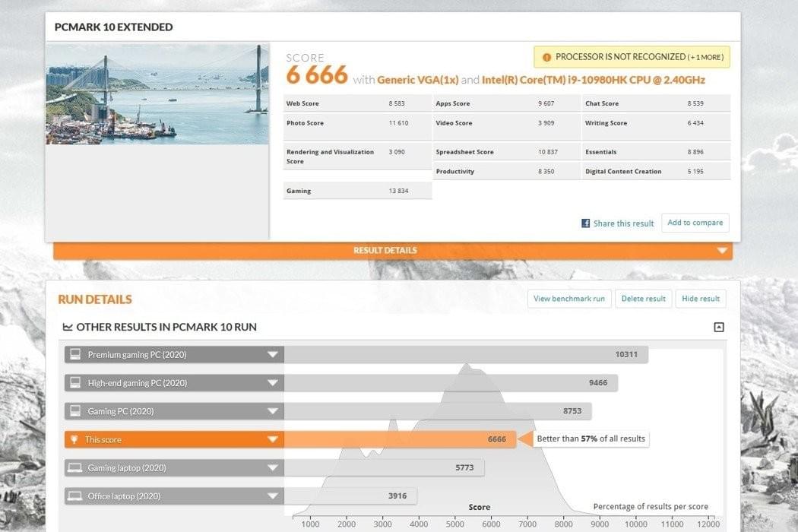The image size is (798, 532).
Task: Click the bridge benchmark thumbnail image
Action: 157,94
